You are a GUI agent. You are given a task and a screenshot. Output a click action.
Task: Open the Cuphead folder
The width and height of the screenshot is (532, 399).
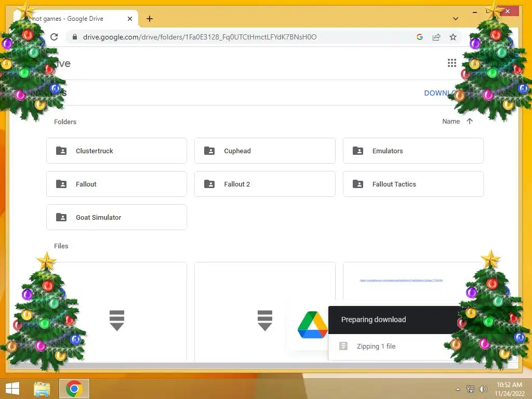pos(264,151)
